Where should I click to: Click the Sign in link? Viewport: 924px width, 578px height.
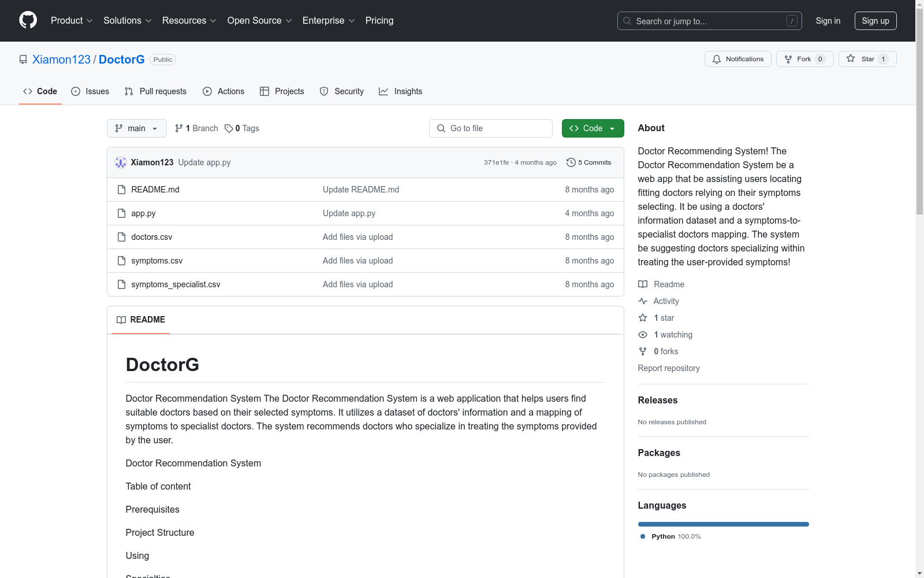coord(828,21)
